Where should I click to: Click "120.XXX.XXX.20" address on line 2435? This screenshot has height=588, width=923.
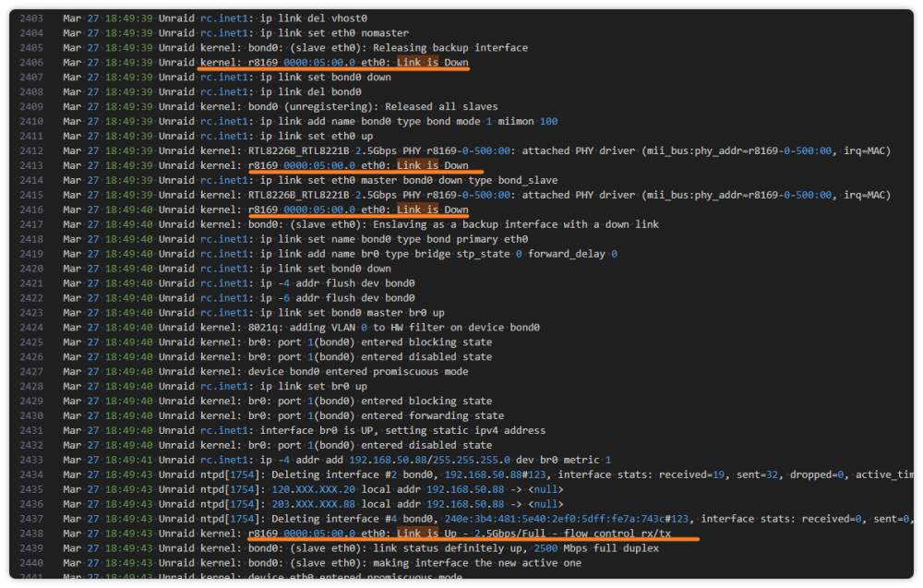313,489
